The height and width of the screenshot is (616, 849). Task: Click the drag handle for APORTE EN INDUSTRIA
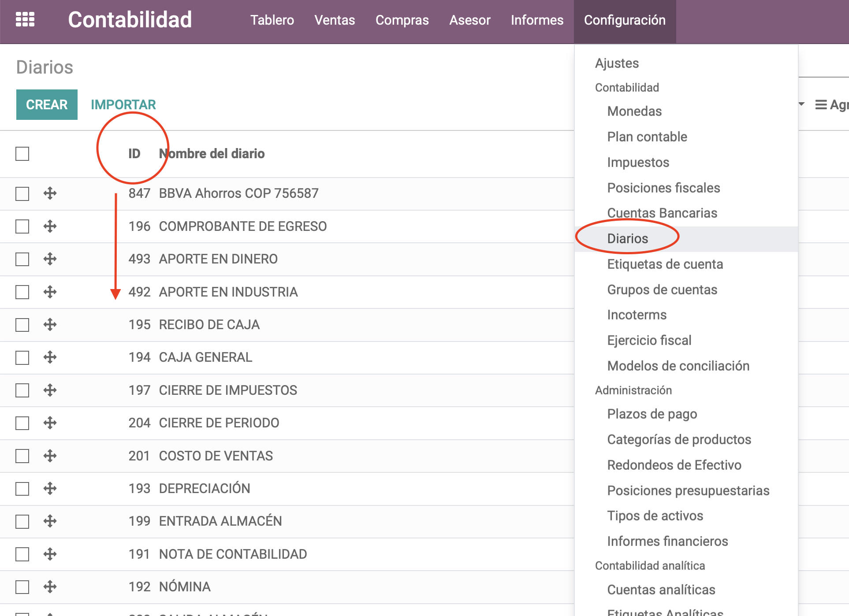coord(50,292)
